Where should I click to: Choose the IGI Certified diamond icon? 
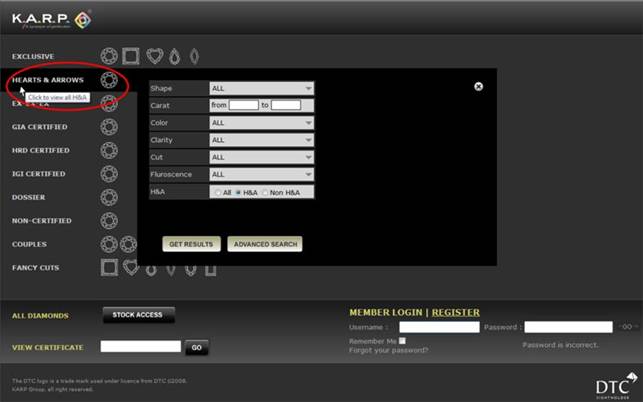point(109,173)
